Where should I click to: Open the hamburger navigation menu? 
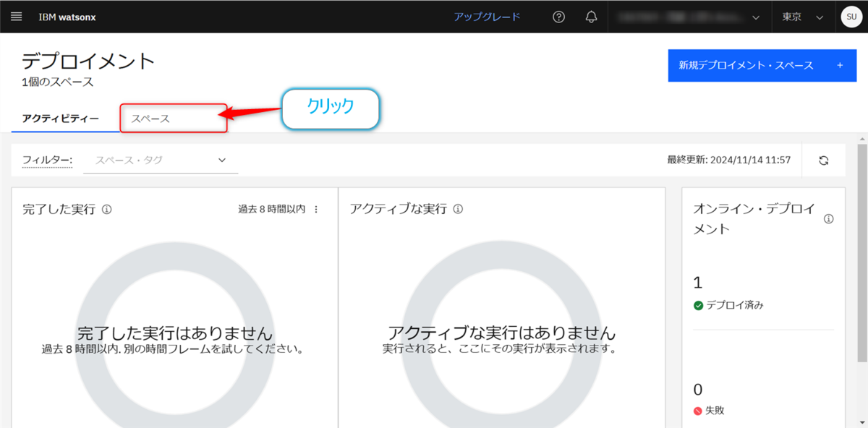tap(17, 17)
